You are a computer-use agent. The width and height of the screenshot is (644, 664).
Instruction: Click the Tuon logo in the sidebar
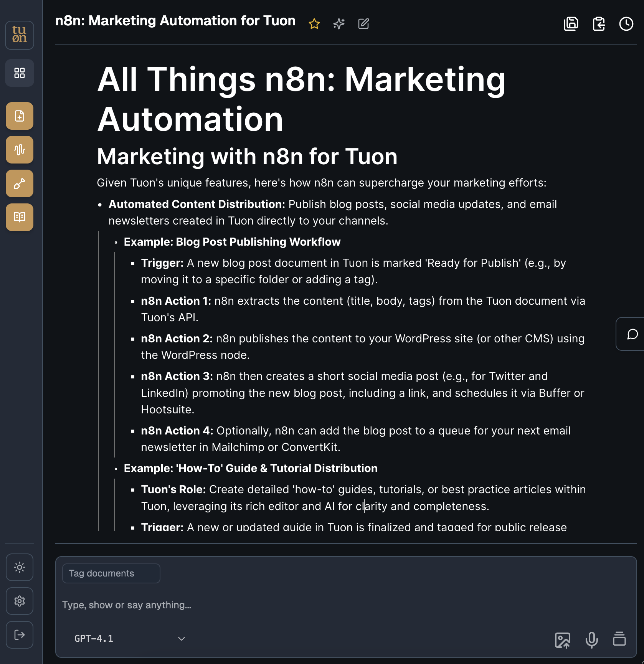coord(20,35)
